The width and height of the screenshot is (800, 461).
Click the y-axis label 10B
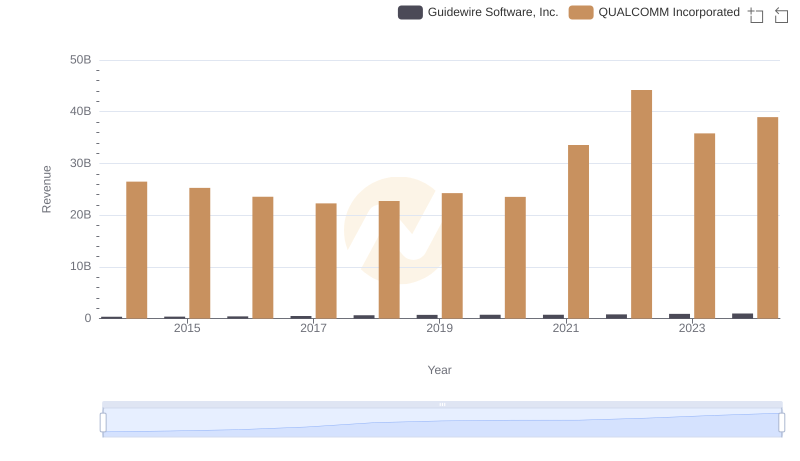81,266
